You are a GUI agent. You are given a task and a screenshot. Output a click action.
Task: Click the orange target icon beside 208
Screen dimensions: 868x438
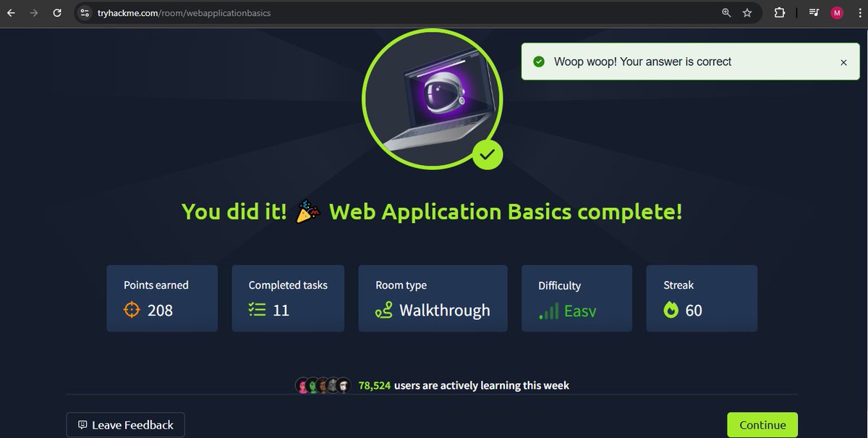click(132, 310)
